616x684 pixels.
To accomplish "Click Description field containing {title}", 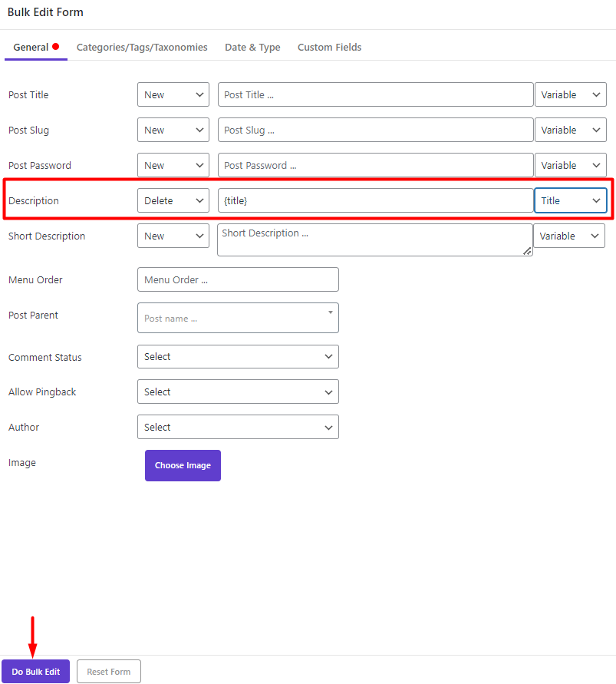I will click(x=375, y=200).
